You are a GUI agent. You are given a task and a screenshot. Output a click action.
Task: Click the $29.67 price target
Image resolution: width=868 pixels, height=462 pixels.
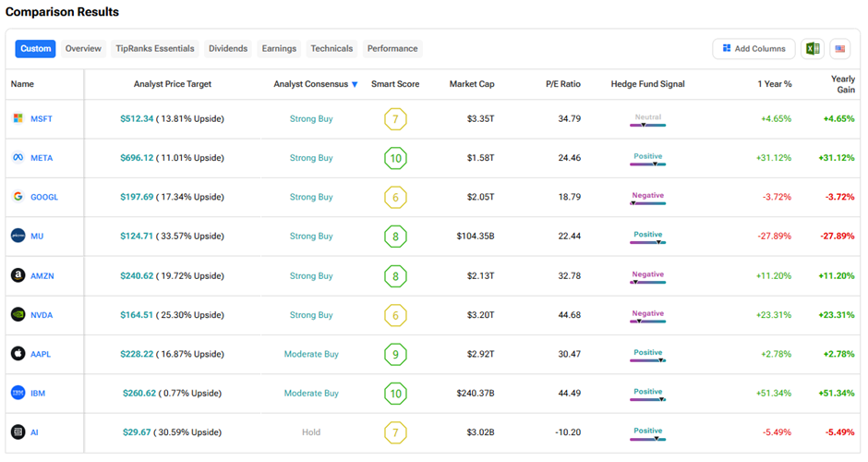point(137,432)
